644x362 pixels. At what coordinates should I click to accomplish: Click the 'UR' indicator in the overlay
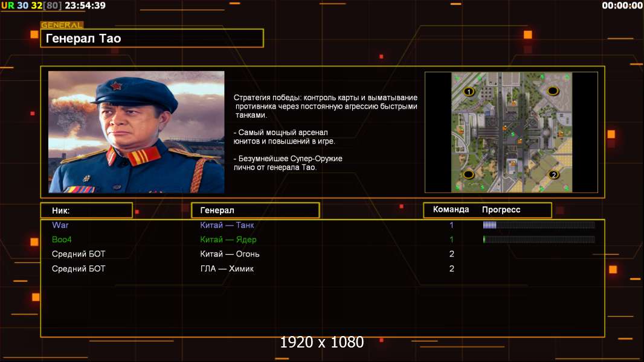pos(7,5)
